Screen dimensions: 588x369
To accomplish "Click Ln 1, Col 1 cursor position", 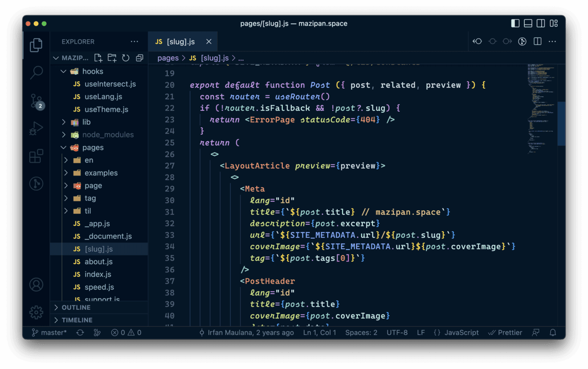I will pos(320,332).
